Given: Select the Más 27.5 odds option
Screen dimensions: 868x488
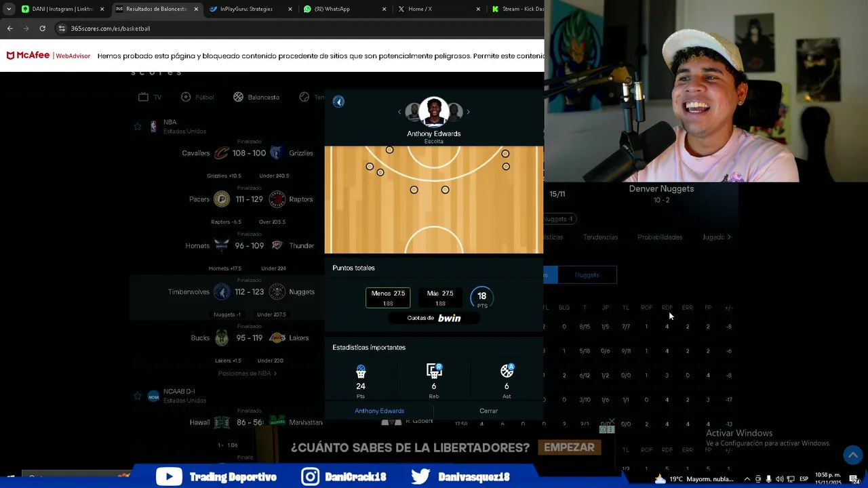Looking at the screenshot, I should [x=440, y=298].
